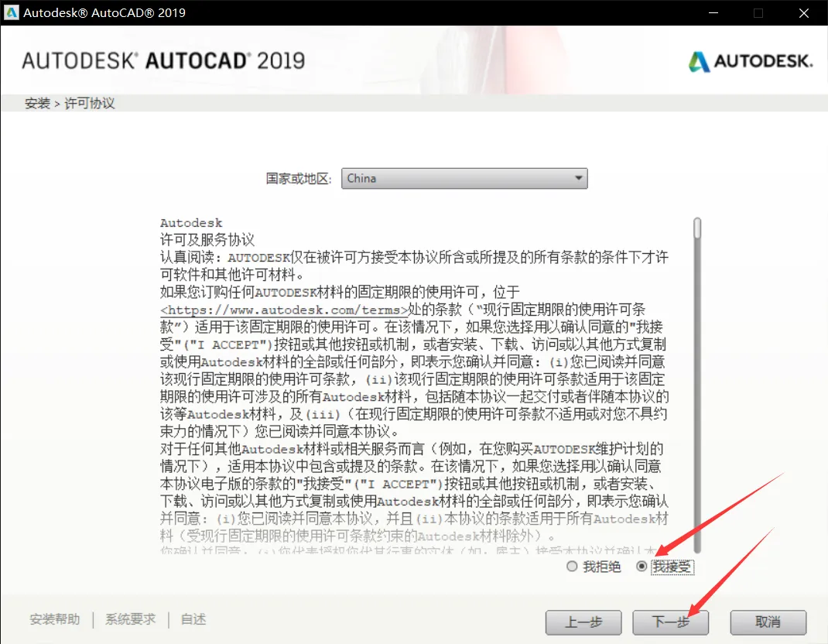The height and width of the screenshot is (644, 828).
Task: Open the 自述 readme link
Action: click(193, 619)
